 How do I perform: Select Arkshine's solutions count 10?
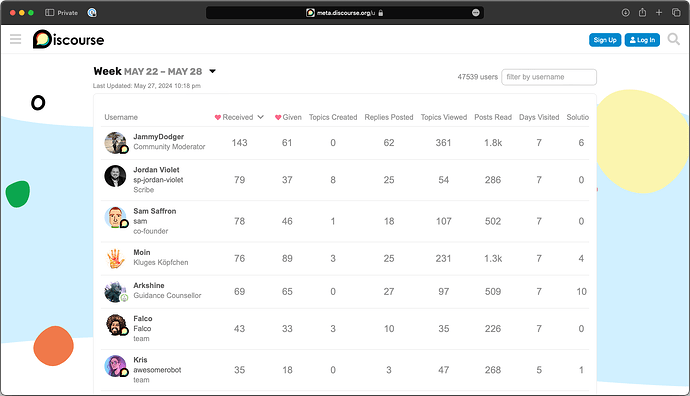[581, 291]
